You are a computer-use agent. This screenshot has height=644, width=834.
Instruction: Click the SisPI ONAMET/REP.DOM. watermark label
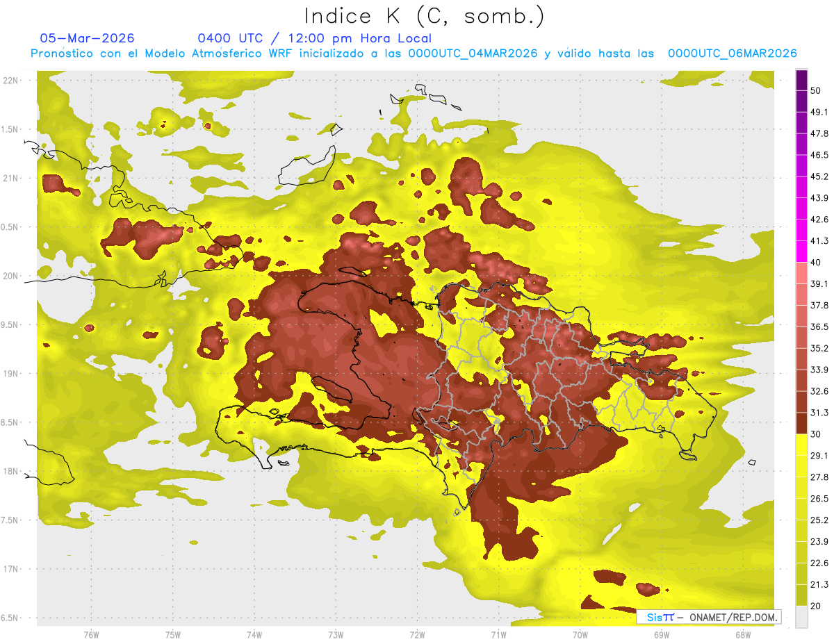pyautogui.click(x=708, y=617)
